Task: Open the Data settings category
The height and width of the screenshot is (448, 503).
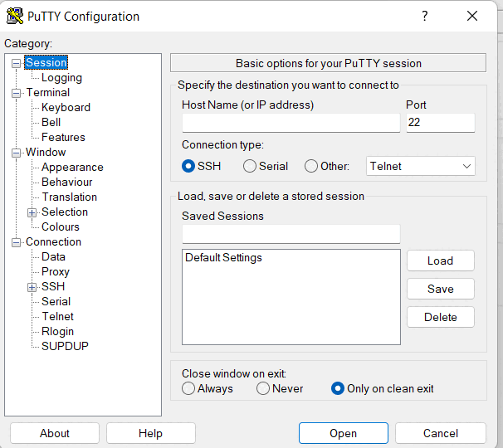Action: click(x=53, y=256)
